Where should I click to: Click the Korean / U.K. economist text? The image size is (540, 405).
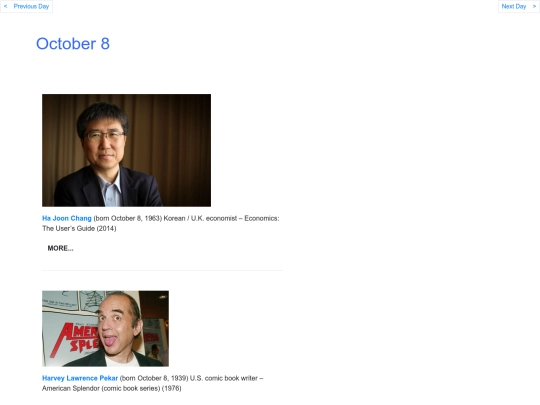pos(200,218)
